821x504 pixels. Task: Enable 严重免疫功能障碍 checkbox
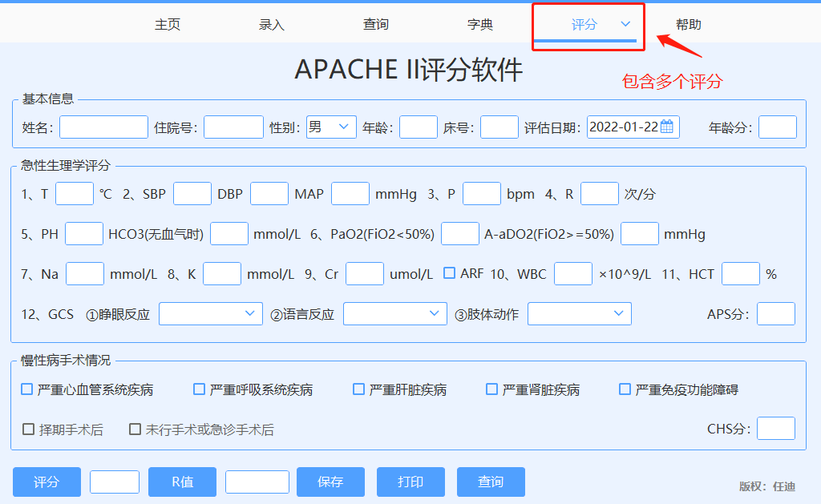coord(624,389)
